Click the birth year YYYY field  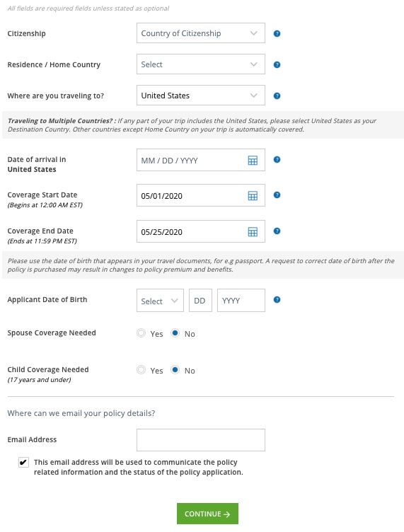(x=241, y=301)
